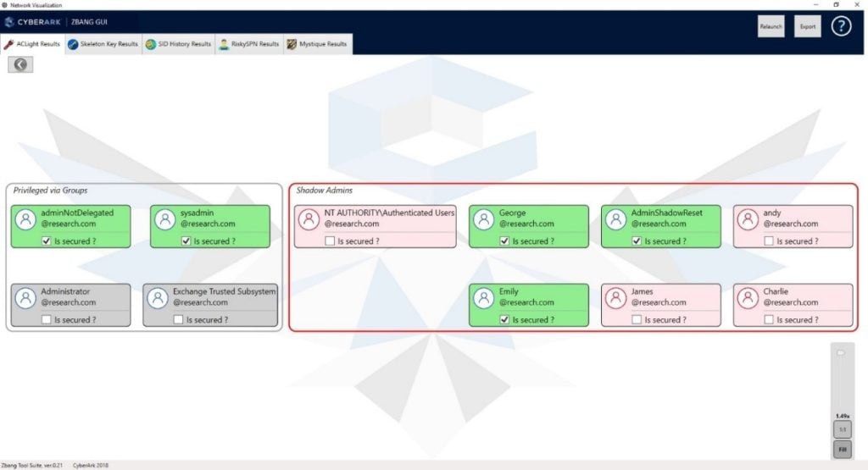The width and height of the screenshot is (868, 470).
Task: Select the George @research.com name text
Action: (526, 218)
